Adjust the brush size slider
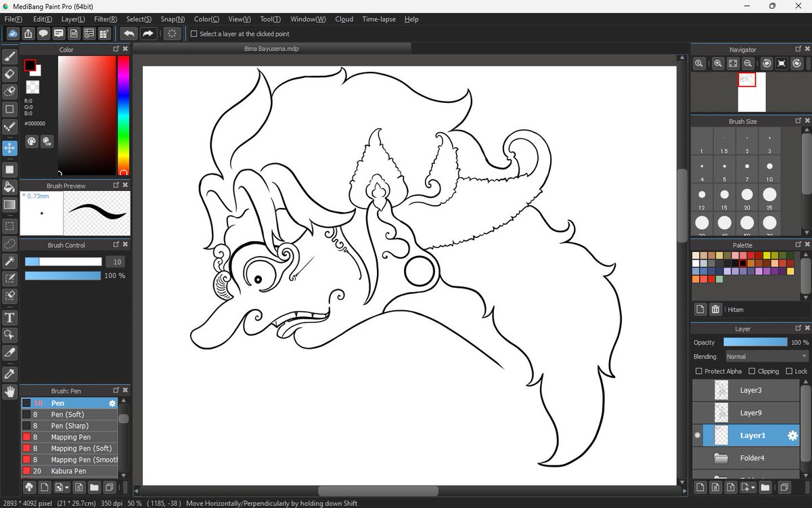Image resolution: width=812 pixels, height=508 pixels. (63, 261)
